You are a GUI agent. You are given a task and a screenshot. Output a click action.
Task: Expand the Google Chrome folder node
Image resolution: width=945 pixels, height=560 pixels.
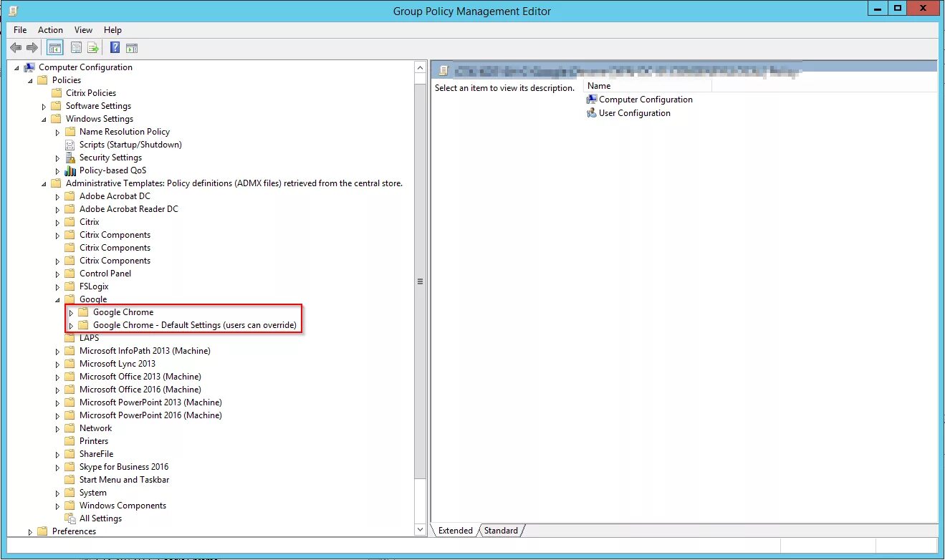[x=71, y=313]
